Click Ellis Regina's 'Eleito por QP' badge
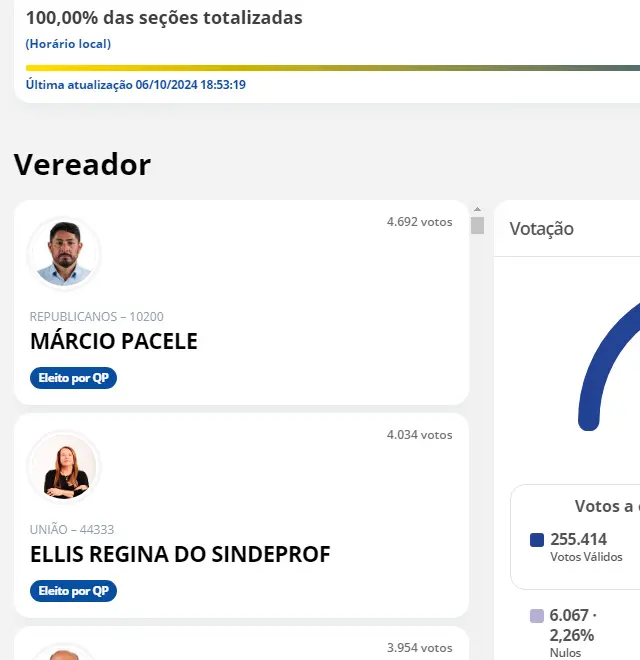The width and height of the screenshot is (640, 660). (x=73, y=591)
